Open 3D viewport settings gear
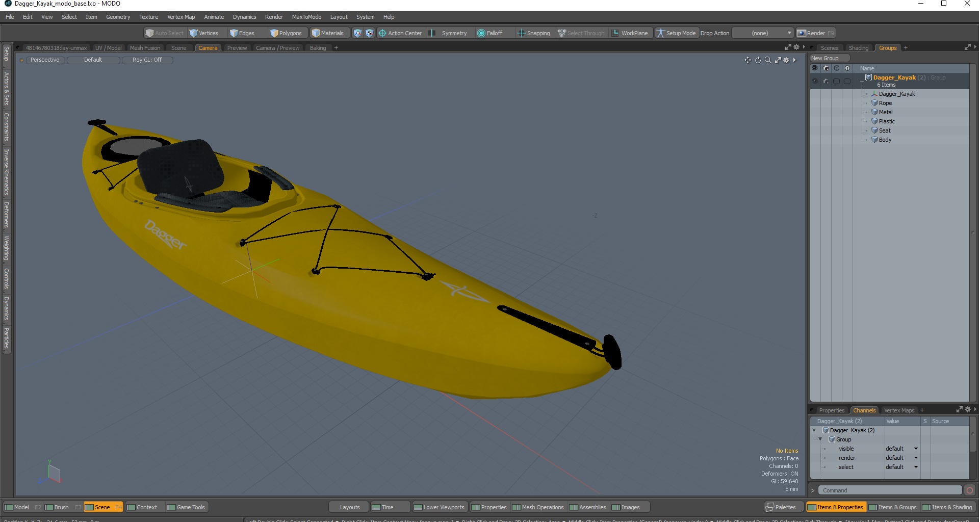 tap(786, 60)
